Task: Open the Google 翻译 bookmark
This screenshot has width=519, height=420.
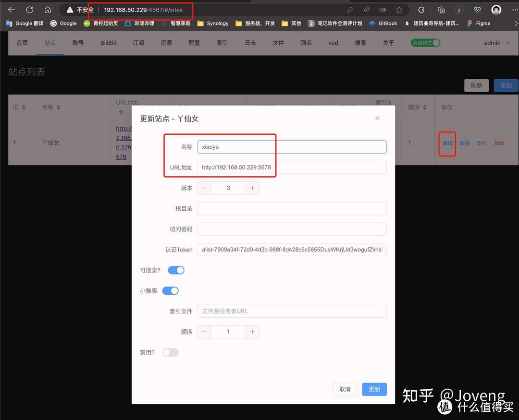Action: pyautogui.click(x=25, y=24)
